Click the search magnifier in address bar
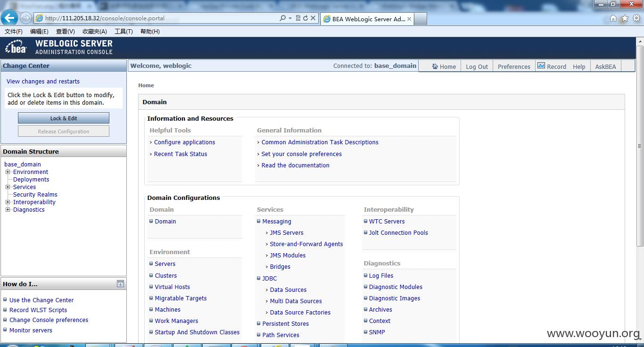The image size is (644, 347). point(282,18)
